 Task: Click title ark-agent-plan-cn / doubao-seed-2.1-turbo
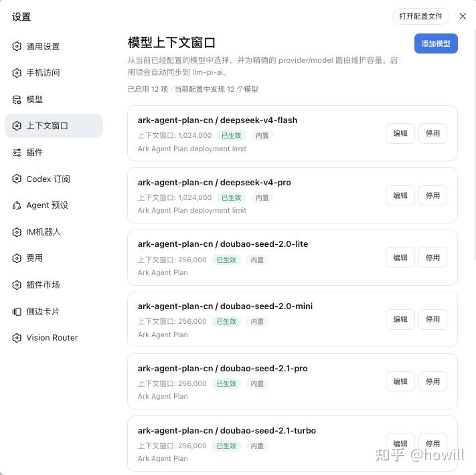pyautogui.click(x=227, y=430)
